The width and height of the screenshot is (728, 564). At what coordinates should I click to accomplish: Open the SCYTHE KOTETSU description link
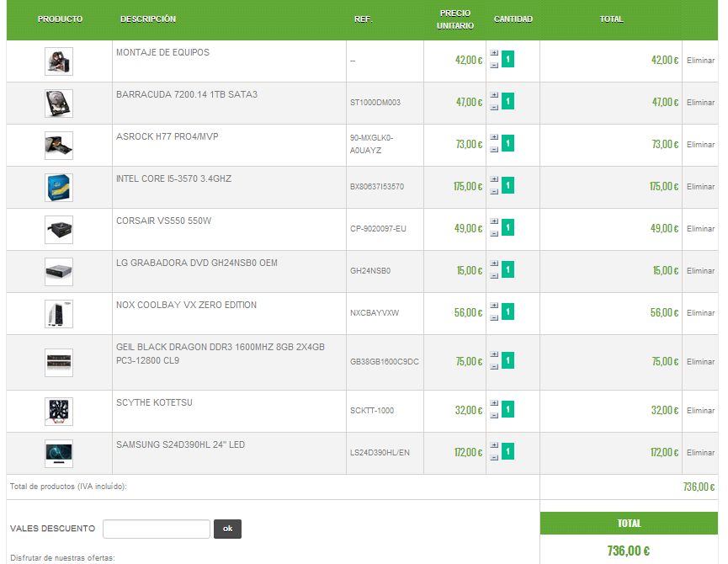pos(154,403)
